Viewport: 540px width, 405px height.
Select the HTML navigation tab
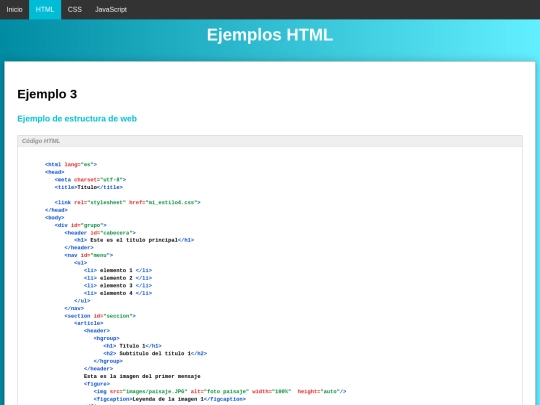coord(45,9)
